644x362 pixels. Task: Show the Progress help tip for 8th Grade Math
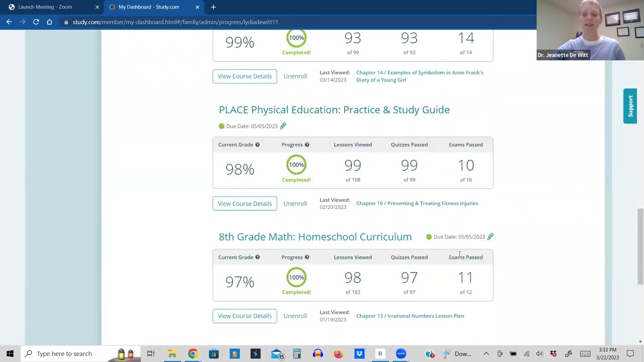tap(307, 257)
